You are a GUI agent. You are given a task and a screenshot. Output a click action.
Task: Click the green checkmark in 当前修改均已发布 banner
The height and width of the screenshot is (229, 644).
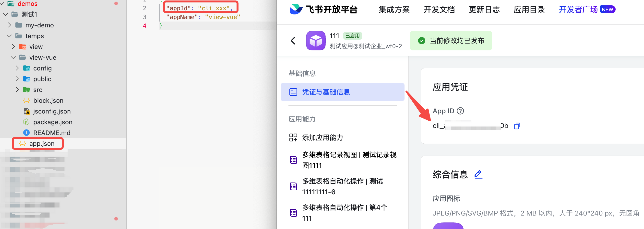(x=421, y=40)
